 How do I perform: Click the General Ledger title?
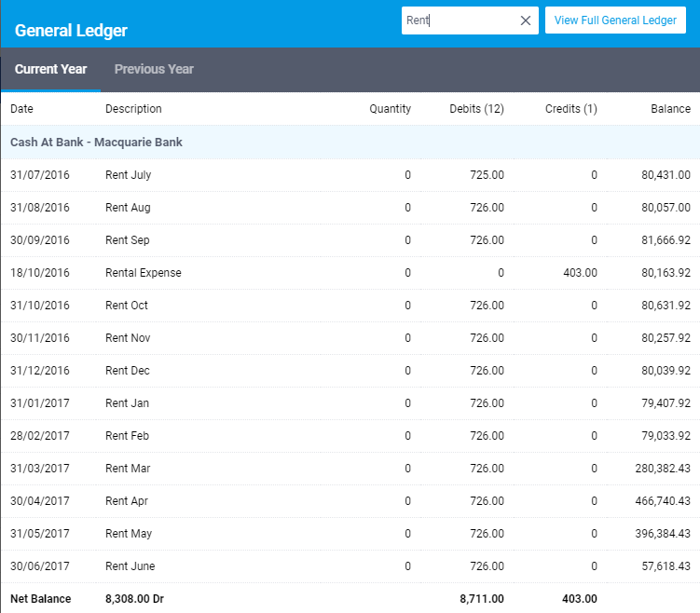tap(71, 31)
